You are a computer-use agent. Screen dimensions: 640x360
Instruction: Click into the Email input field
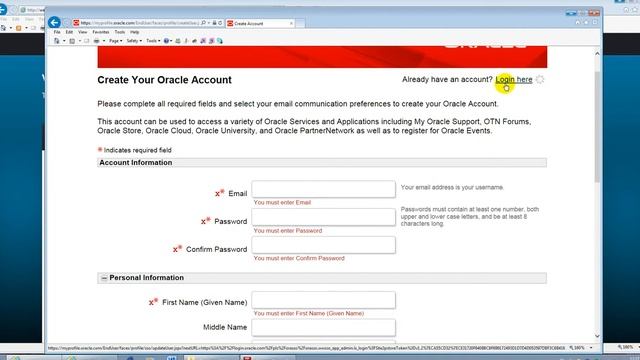click(x=323, y=189)
